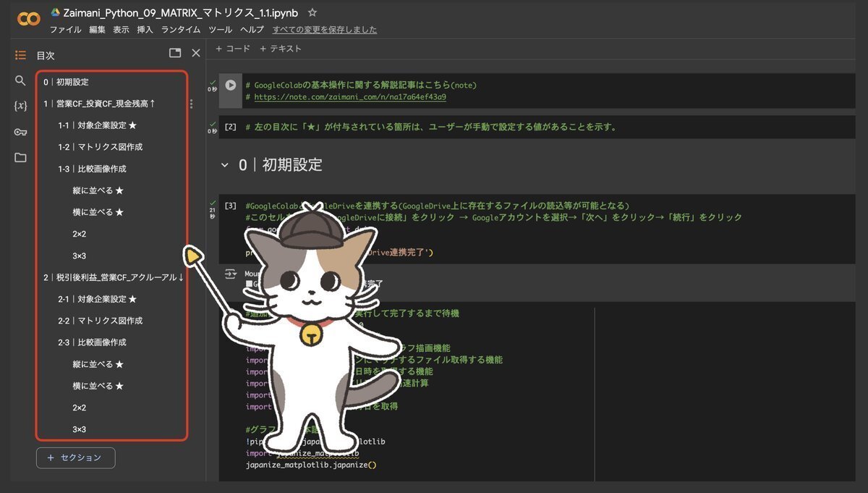Open the ツール menu

click(220, 30)
